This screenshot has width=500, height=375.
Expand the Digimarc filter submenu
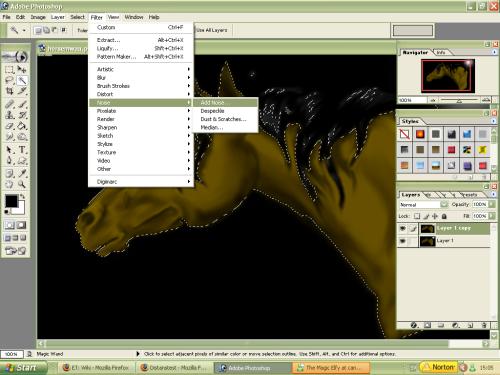pos(141,182)
